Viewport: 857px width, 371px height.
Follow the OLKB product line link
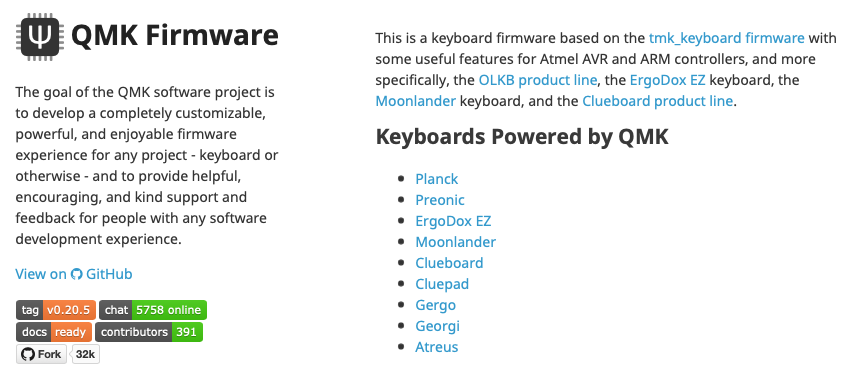(x=537, y=80)
